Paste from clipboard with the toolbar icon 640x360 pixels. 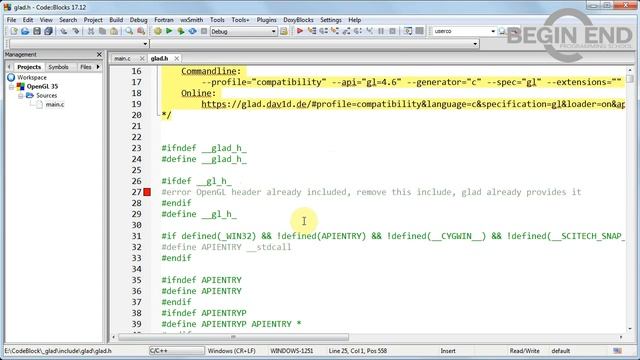(x=114, y=31)
